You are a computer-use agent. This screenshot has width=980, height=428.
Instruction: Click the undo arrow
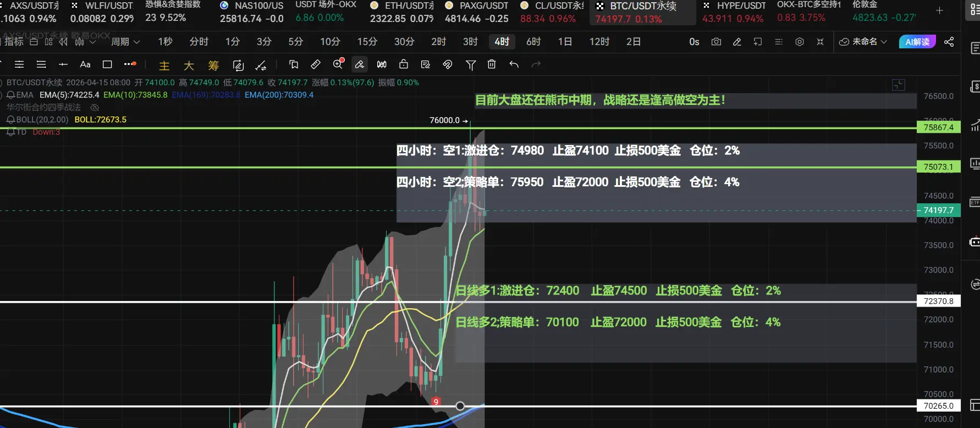click(514, 64)
